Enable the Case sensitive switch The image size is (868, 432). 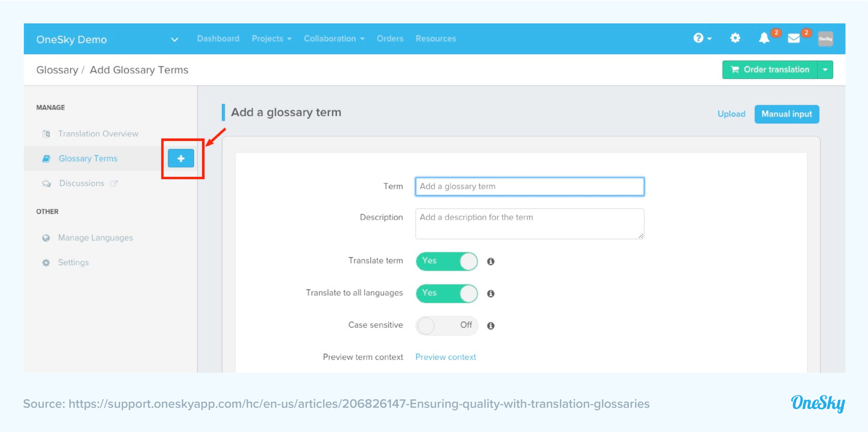(447, 326)
